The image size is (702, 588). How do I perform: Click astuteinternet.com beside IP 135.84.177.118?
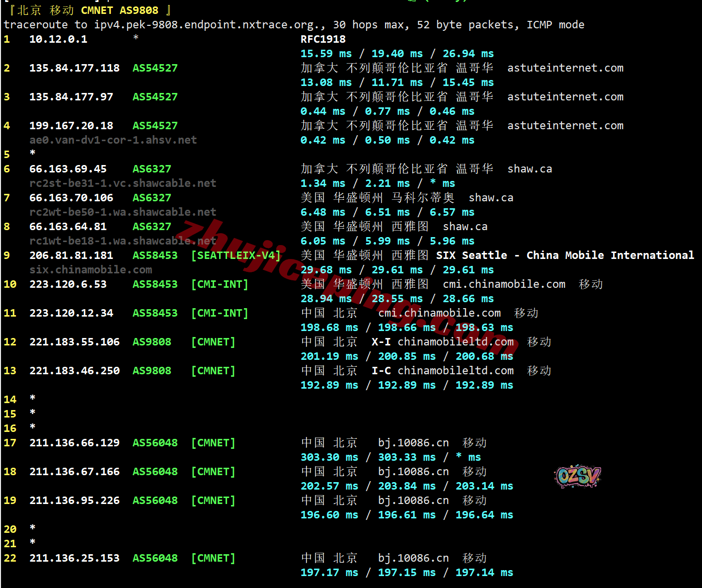[565, 68]
